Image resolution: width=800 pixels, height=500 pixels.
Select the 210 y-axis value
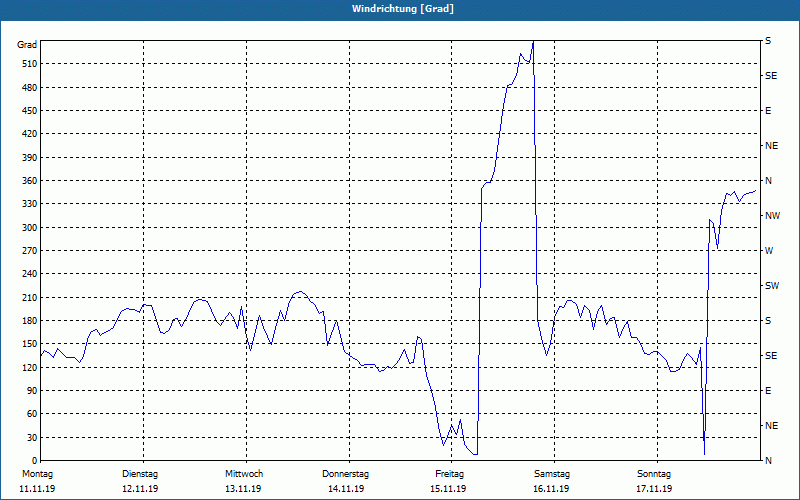pos(31,297)
